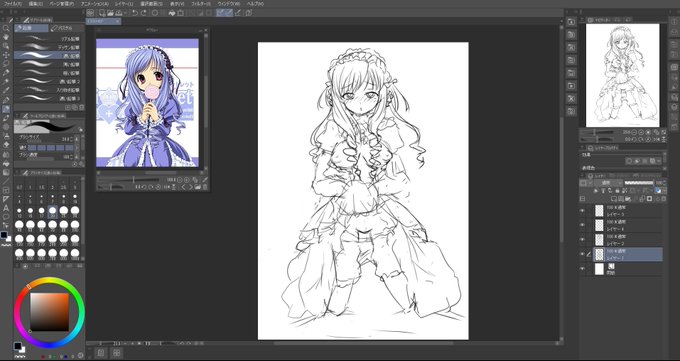Image resolution: width=680 pixels, height=361 pixels.
Task: Click the color wheel saturation square
Action: (49, 312)
